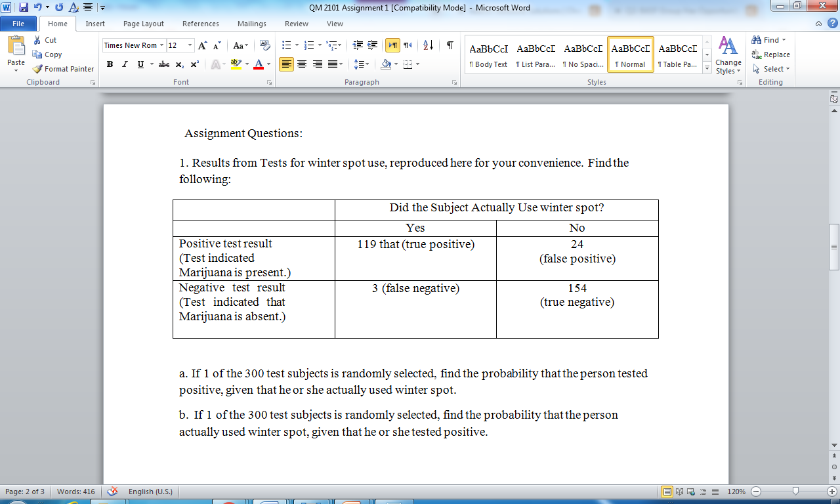Apply strikethrough to the text
This screenshot has width=840, height=504.
click(164, 64)
